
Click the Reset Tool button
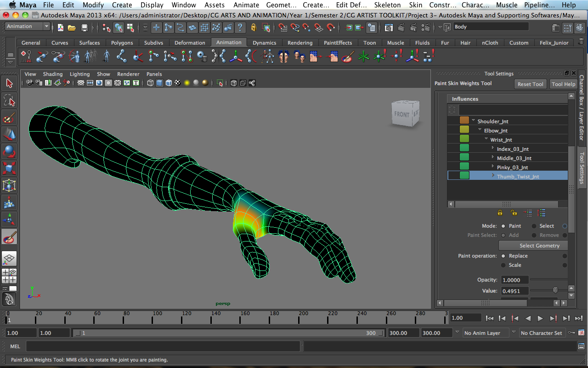530,84
